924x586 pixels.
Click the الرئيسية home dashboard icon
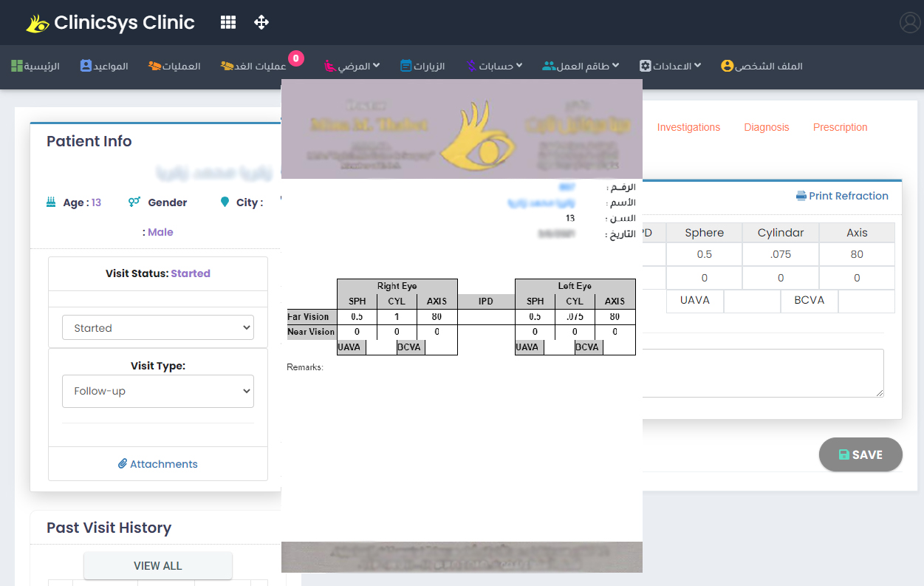click(x=17, y=66)
